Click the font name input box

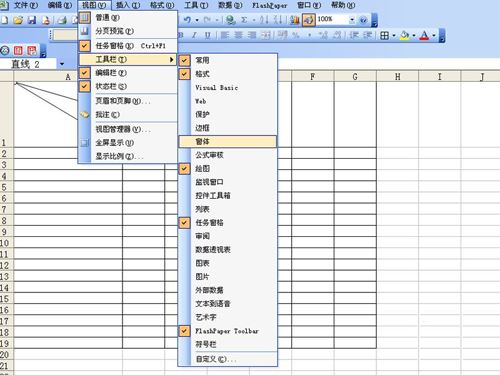click(x=65, y=35)
